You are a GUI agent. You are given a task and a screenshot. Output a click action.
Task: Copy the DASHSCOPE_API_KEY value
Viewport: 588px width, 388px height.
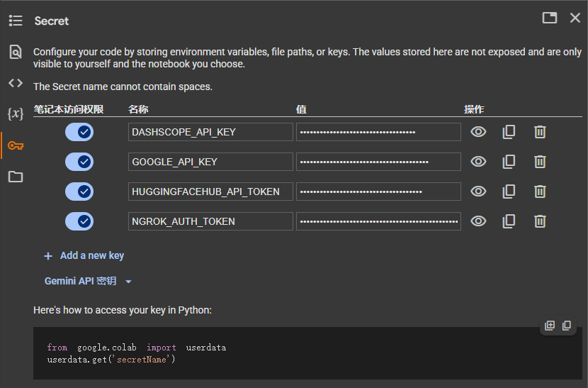[509, 132]
